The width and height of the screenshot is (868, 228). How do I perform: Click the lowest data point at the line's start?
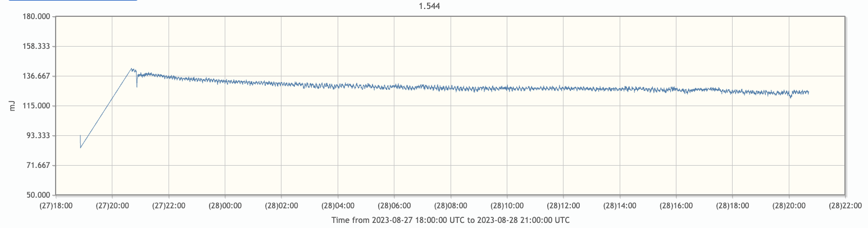[x=81, y=148]
